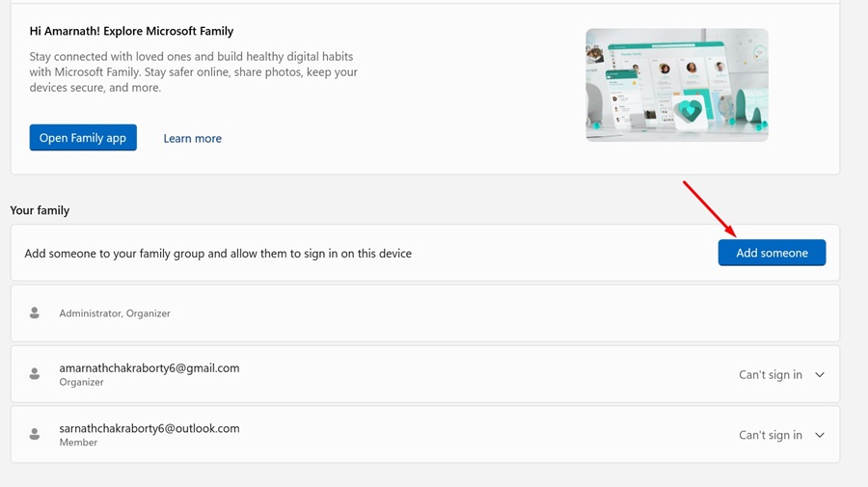The height and width of the screenshot is (487, 868).
Task: Expand the sarnathchakraborty6@outlook.com account chevron
Action: coord(820,435)
